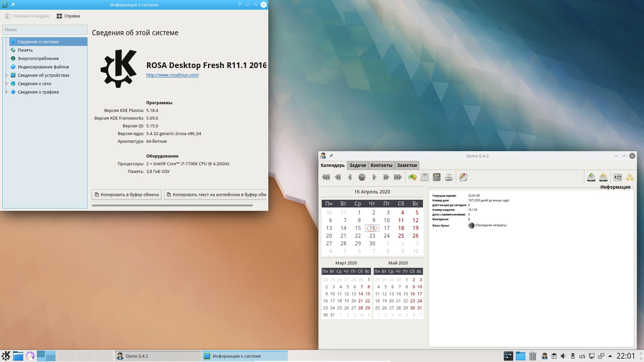644x362 pixels.
Task: Advance calendar to next month
Action: point(386,177)
